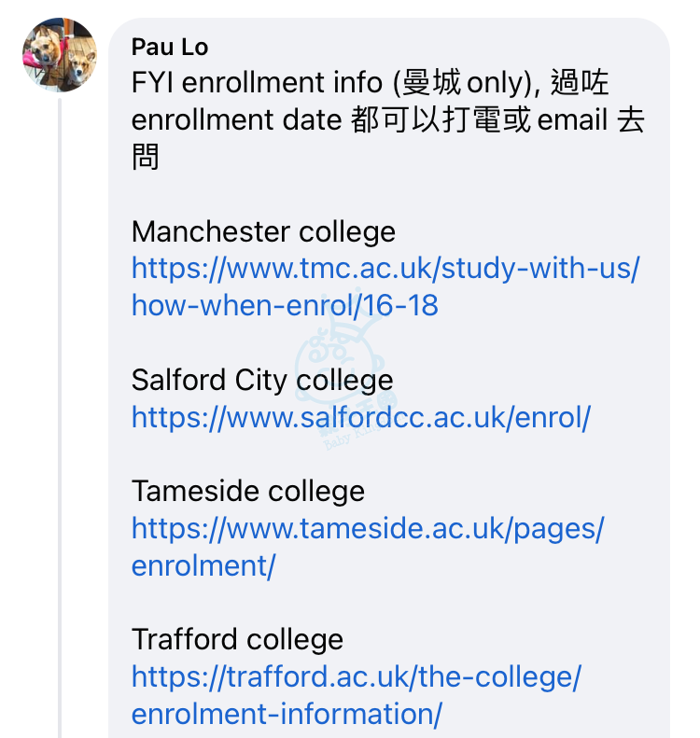Open the salfordcc.ac.uk enrol link
This screenshot has height=738, width=700.
(360, 418)
